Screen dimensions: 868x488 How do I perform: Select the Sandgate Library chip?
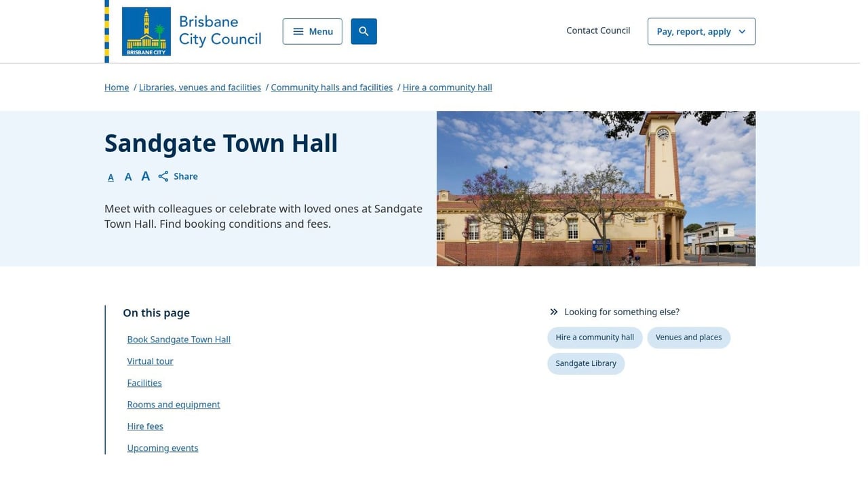click(586, 363)
